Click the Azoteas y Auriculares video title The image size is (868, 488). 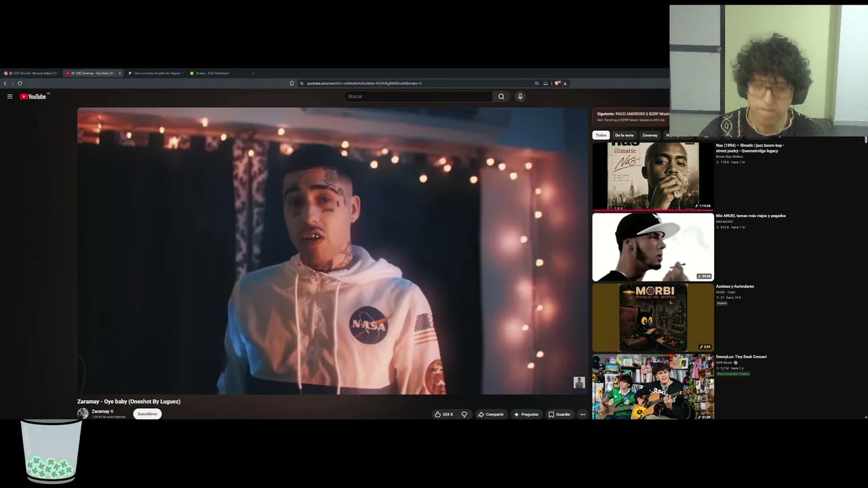click(735, 286)
